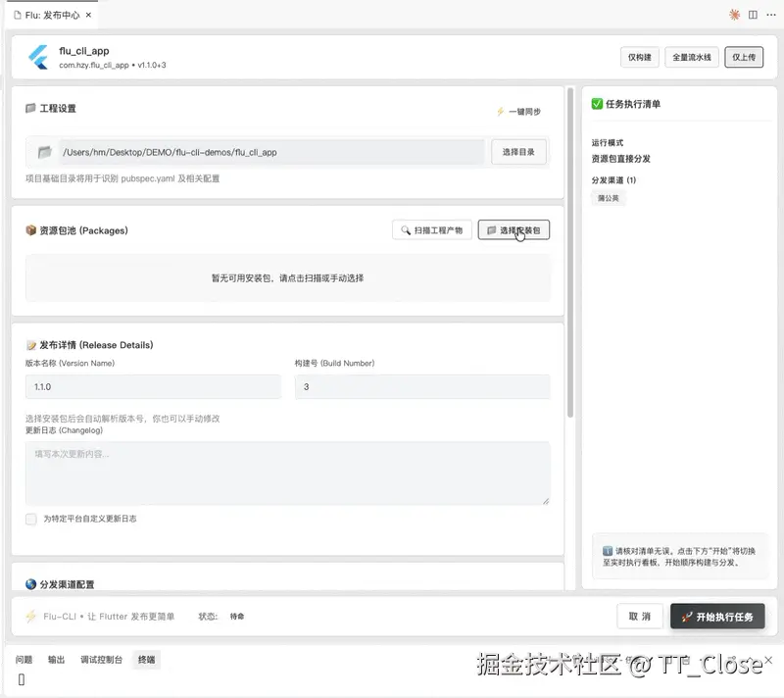Viewport: 784px width, 698px height.
Task: Click the memo icon beside 发布详情
Action: pos(31,345)
